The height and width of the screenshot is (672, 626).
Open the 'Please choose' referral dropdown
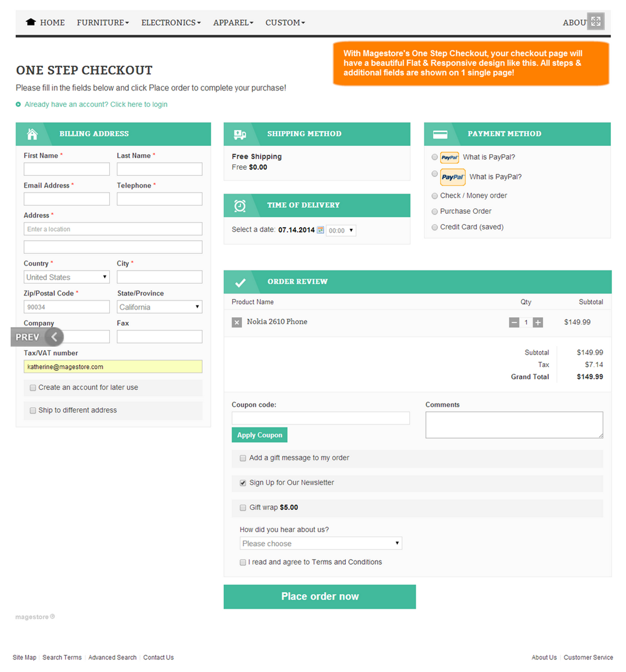point(321,543)
